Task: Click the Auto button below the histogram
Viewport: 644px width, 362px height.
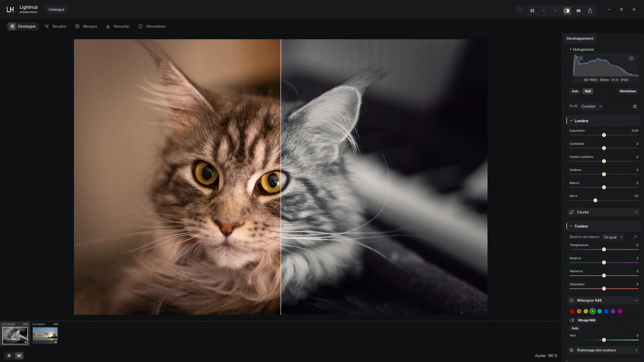Action: 575,91
